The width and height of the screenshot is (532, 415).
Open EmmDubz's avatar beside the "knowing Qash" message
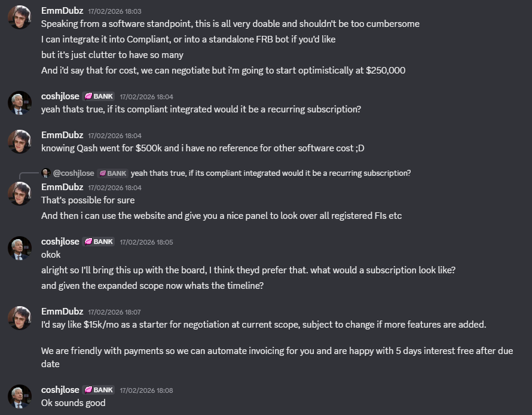19,141
